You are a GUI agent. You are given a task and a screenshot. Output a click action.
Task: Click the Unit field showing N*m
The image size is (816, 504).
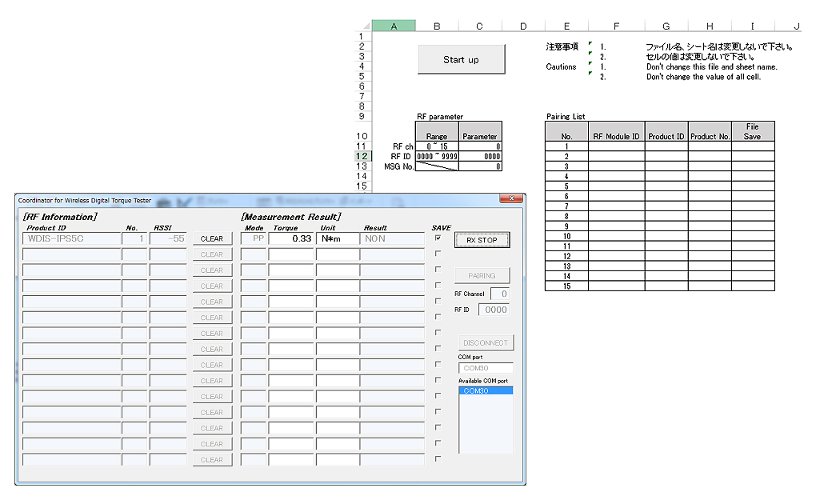(x=338, y=238)
